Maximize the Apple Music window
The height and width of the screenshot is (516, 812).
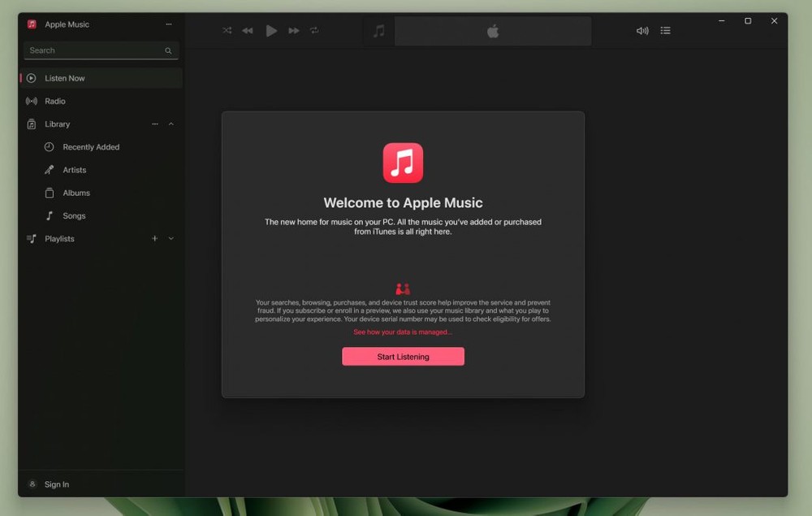point(748,21)
